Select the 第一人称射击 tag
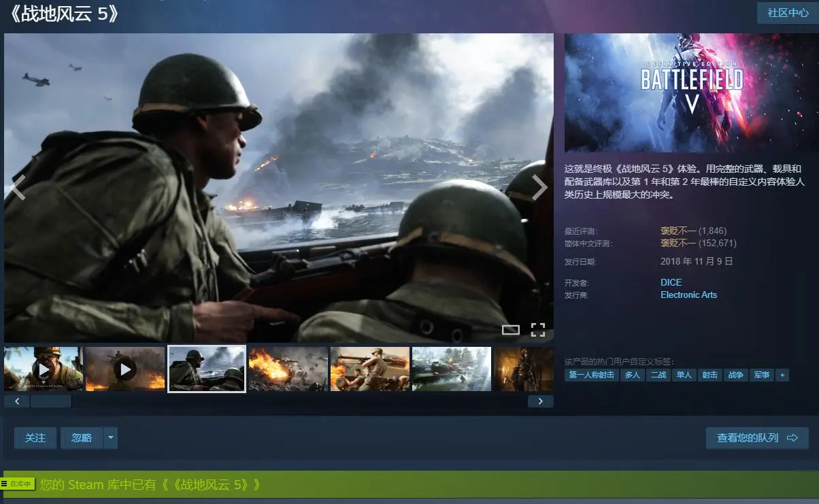Screen dimensions: 819x504 pos(591,375)
